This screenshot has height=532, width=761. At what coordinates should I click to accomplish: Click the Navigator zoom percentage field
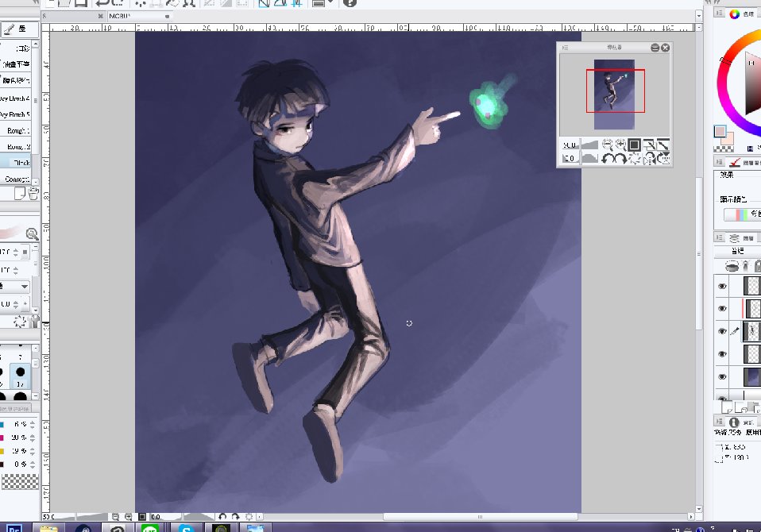(x=570, y=145)
